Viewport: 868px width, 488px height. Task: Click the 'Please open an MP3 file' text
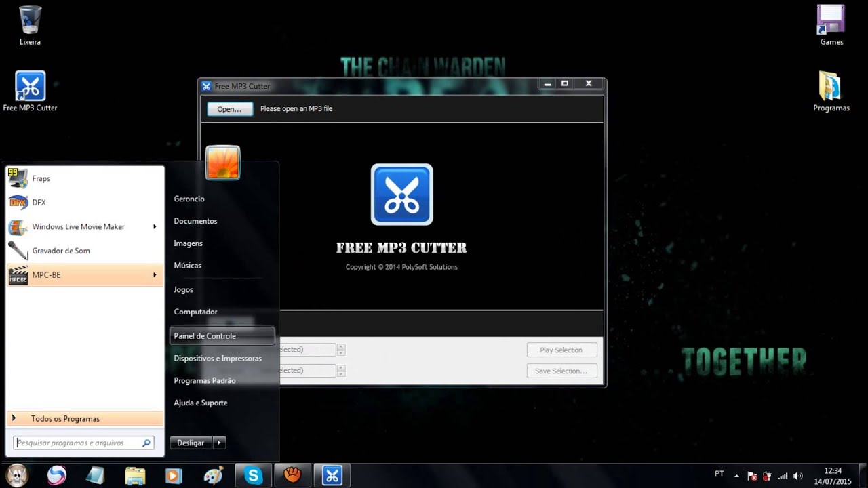click(296, 108)
